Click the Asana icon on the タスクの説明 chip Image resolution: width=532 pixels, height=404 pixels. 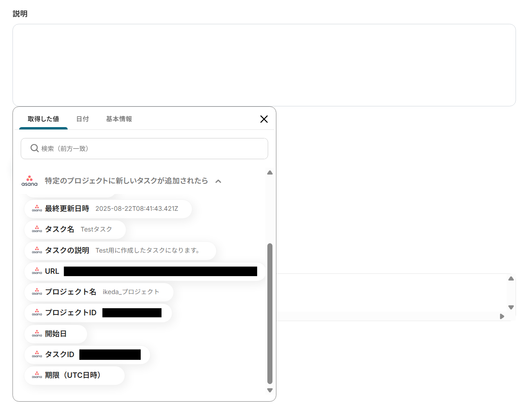[x=37, y=251]
